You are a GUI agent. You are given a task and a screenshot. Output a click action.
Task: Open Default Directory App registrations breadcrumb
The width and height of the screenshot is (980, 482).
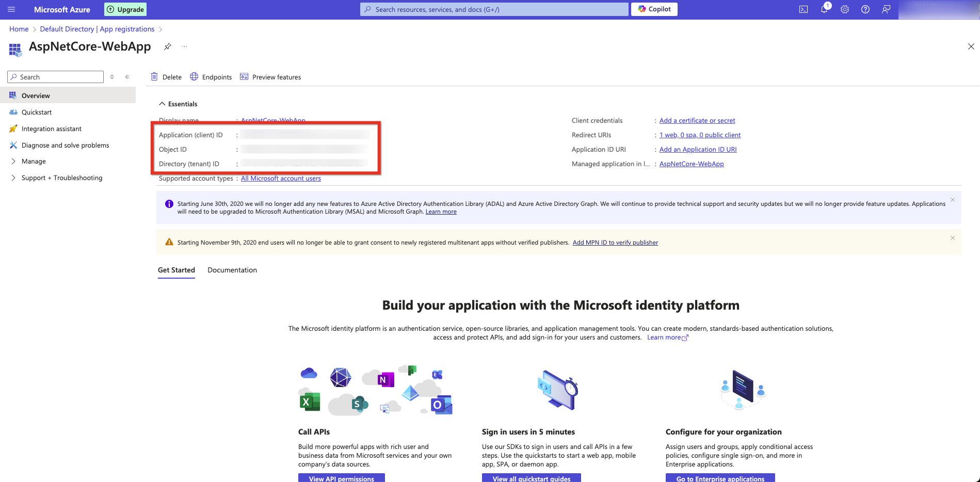point(97,29)
